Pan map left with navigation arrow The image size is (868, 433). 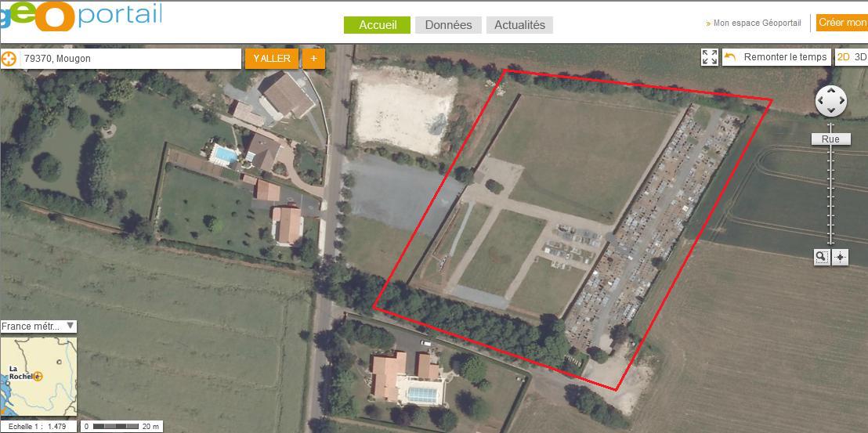tap(820, 101)
